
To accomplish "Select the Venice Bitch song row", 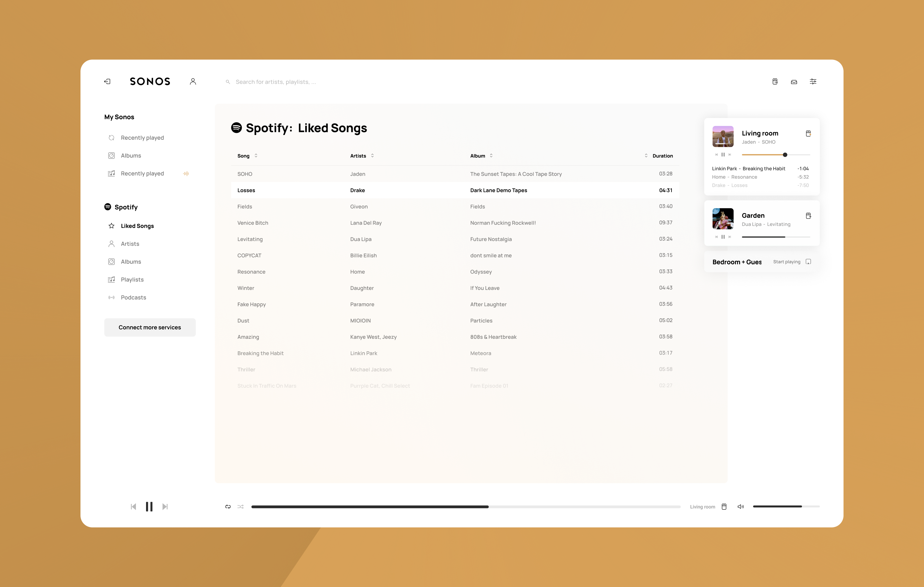I will (455, 223).
